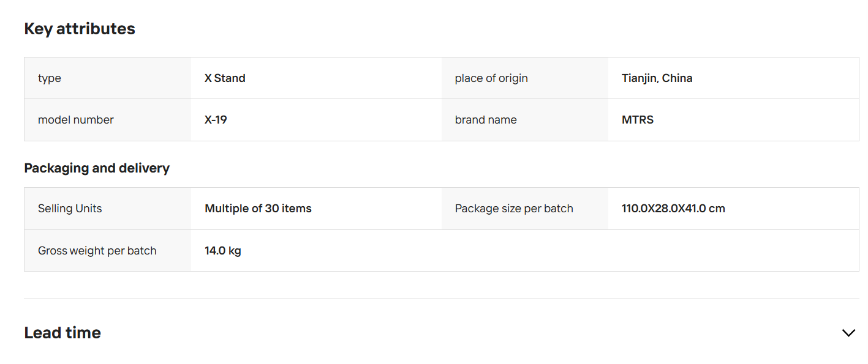Expand the Lead time section chevron
The height and width of the screenshot is (364, 868).
pos(848,333)
